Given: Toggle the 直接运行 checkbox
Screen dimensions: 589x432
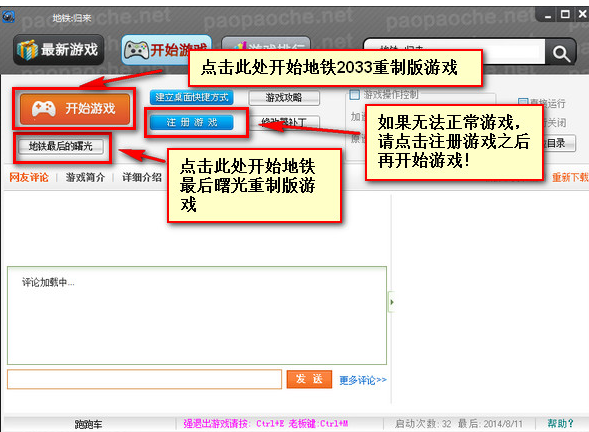Looking at the screenshot, I should 523,103.
